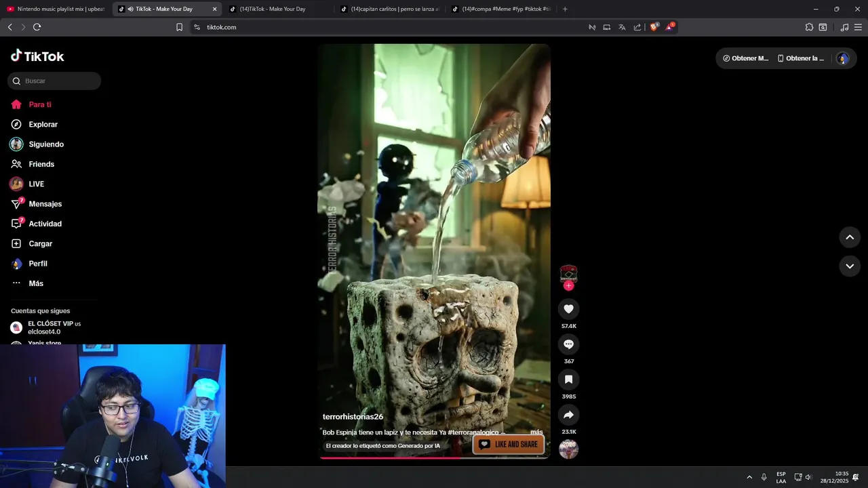Open the spinning sound disc thumbnail
The width and height of the screenshot is (868, 488).
(x=568, y=449)
